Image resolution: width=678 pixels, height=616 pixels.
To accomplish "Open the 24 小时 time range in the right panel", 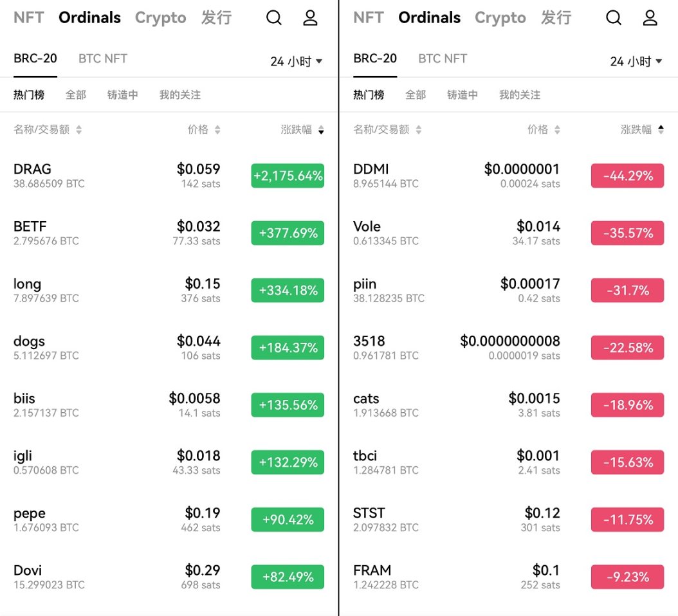I will click(x=636, y=62).
